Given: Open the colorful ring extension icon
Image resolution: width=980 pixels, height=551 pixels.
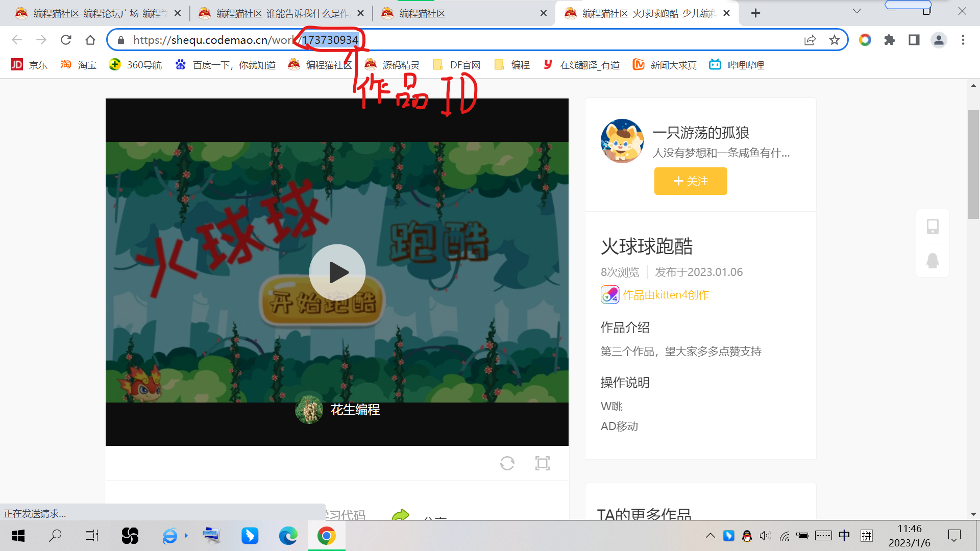Looking at the screenshot, I should pyautogui.click(x=865, y=40).
